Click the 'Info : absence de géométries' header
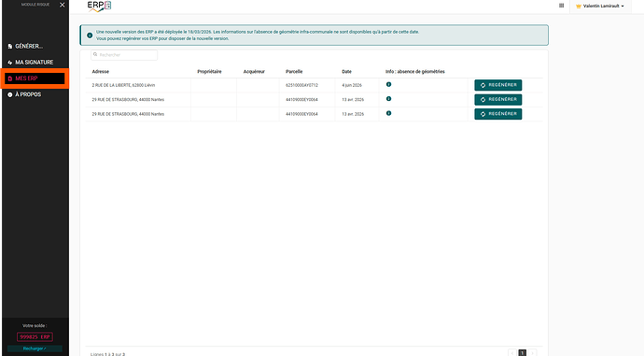The image size is (644, 356). [x=414, y=72]
